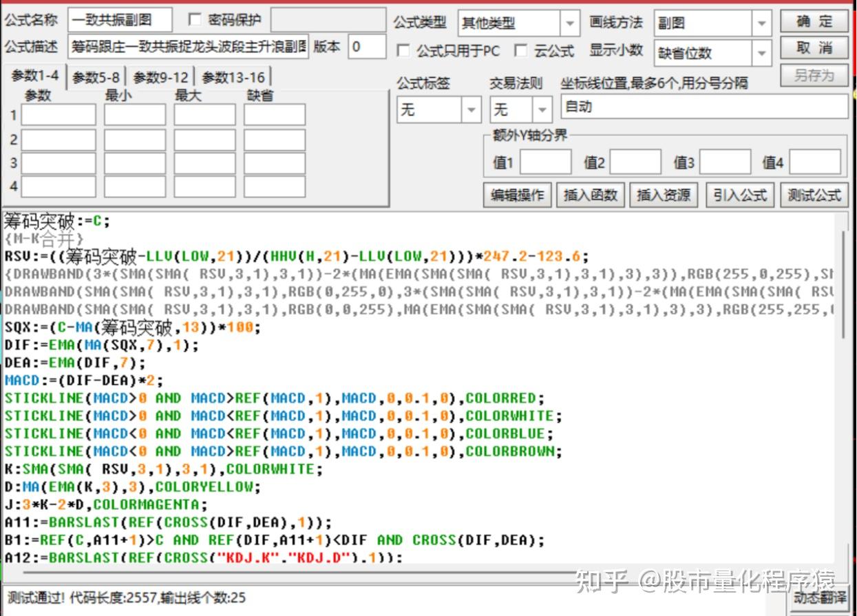Click the line starting RSV:=
This screenshot has width=857, height=616.
pos(297,257)
